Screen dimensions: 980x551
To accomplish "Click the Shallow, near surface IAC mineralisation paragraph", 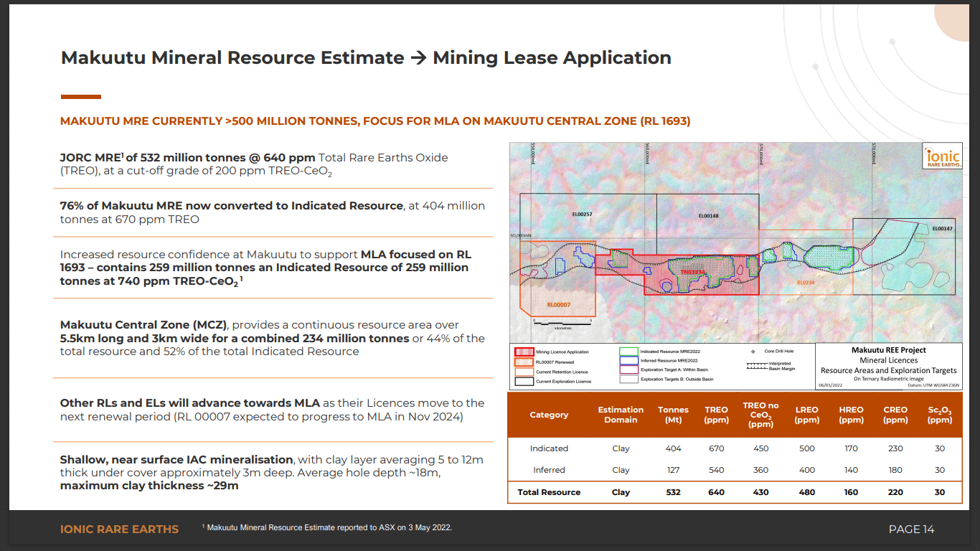I will coord(271,472).
